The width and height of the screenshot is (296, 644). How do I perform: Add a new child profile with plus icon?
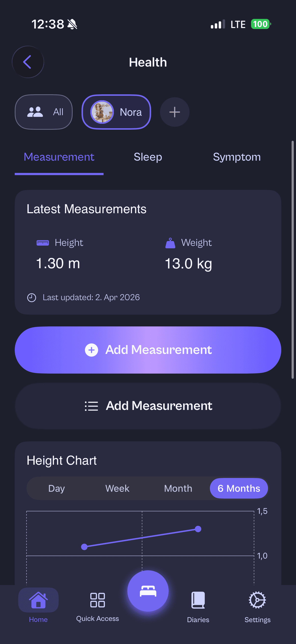[x=174, y=112]
